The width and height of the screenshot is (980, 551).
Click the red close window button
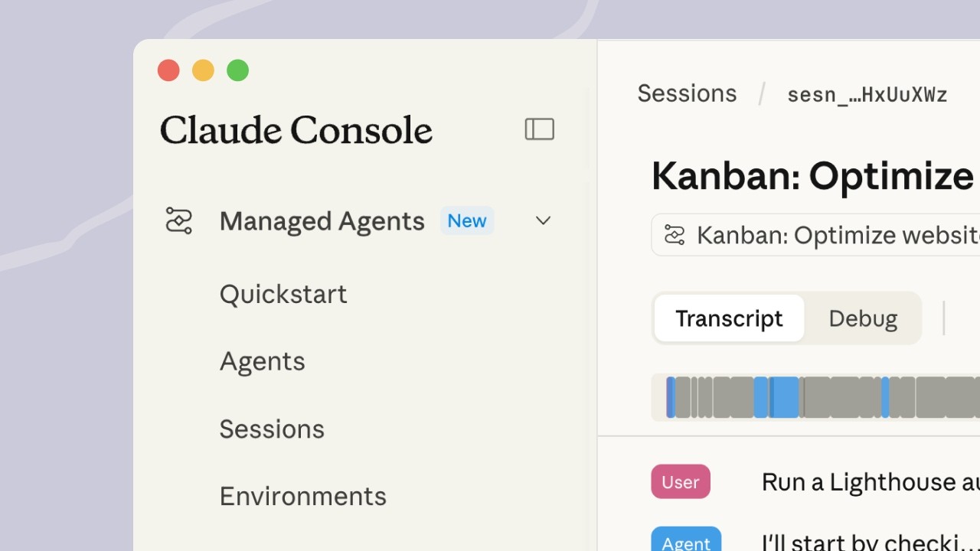tap(168, 70)
